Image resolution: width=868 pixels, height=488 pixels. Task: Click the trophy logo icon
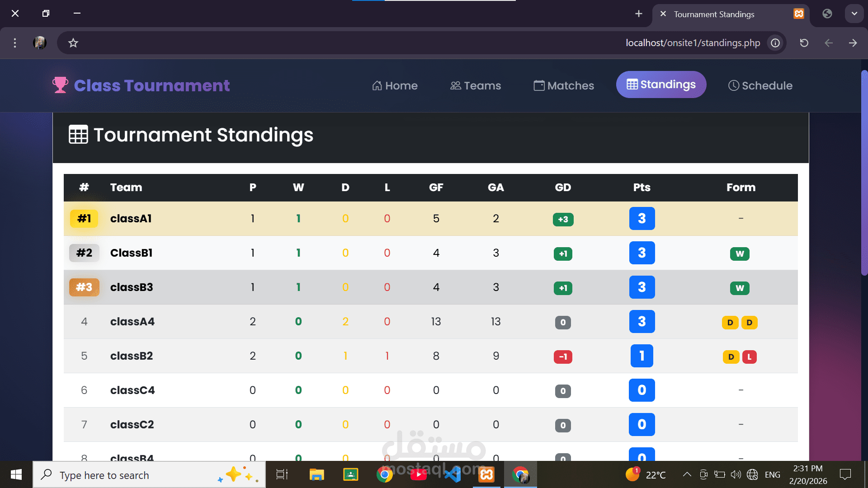point(60,85)
